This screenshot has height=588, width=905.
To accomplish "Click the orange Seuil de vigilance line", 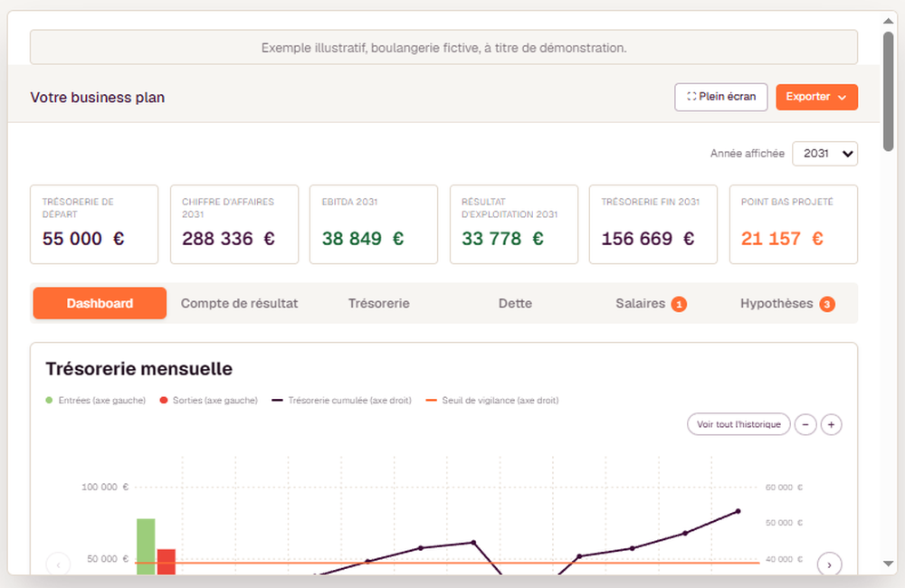I will [447, 562].
